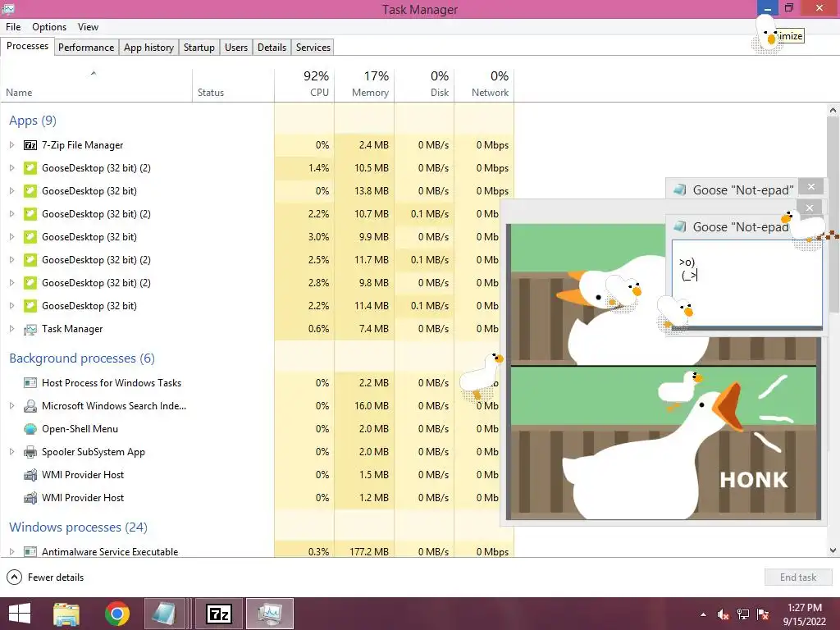Switch to the Performance tab
This screenshot has height=630, width=840.
click(x=86, y=47)
